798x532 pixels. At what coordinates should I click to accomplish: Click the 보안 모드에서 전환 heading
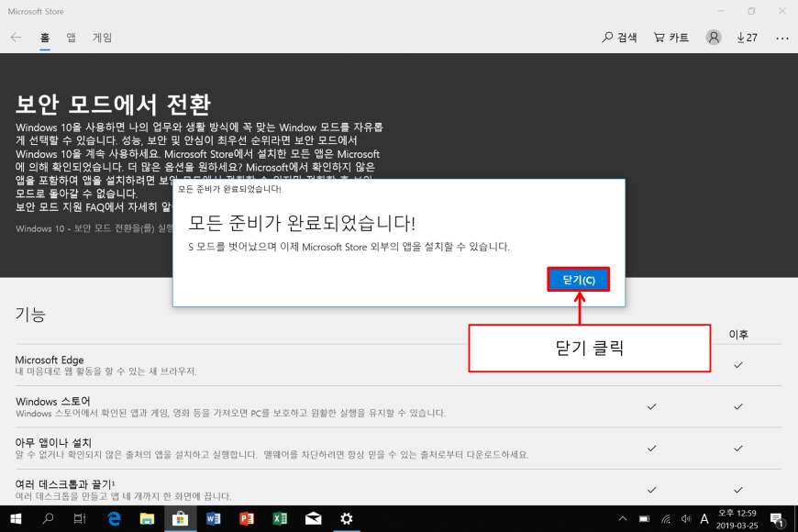tap(113, 105)
